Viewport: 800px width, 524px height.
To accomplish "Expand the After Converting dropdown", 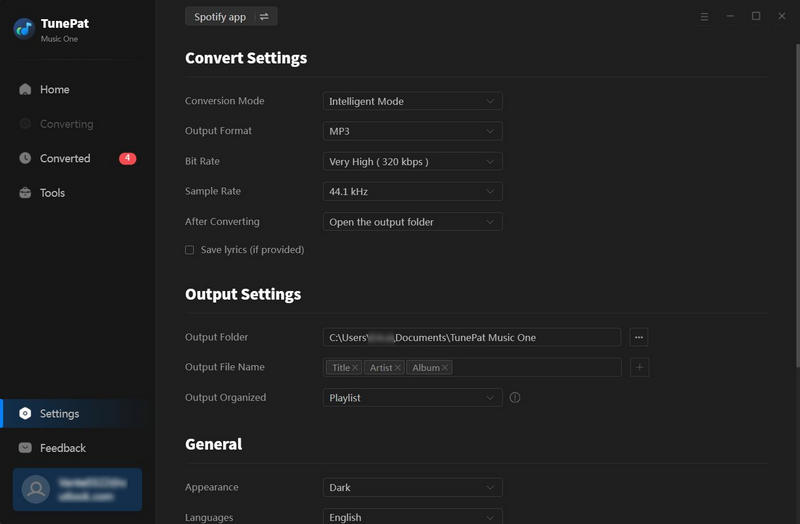I will click(x=412, y=222).
